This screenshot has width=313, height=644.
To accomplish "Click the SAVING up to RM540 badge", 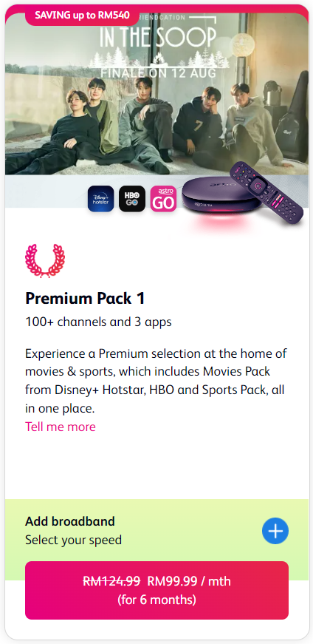I will 82,16.
